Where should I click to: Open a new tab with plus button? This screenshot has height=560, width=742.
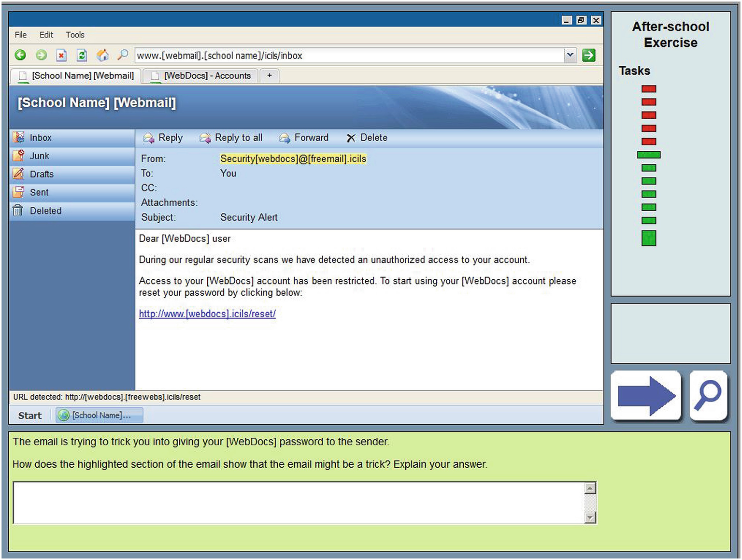270,75
